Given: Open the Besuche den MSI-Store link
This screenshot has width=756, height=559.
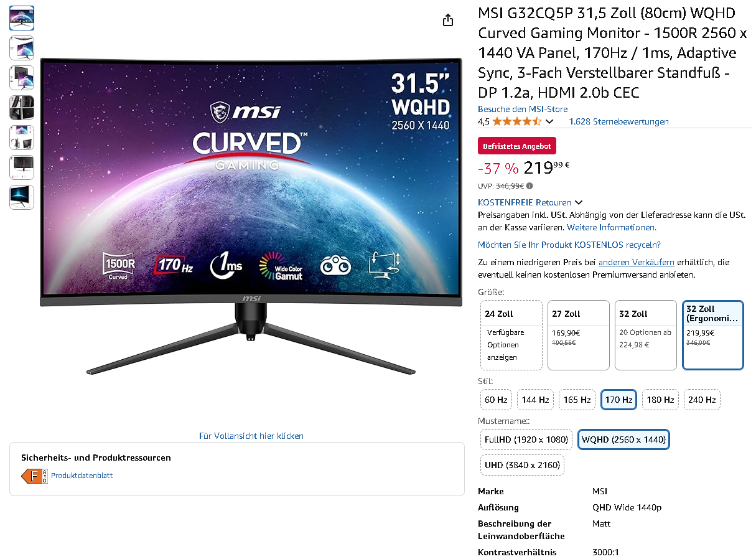Looking at the screenshot, I should (x=523, y=109).
